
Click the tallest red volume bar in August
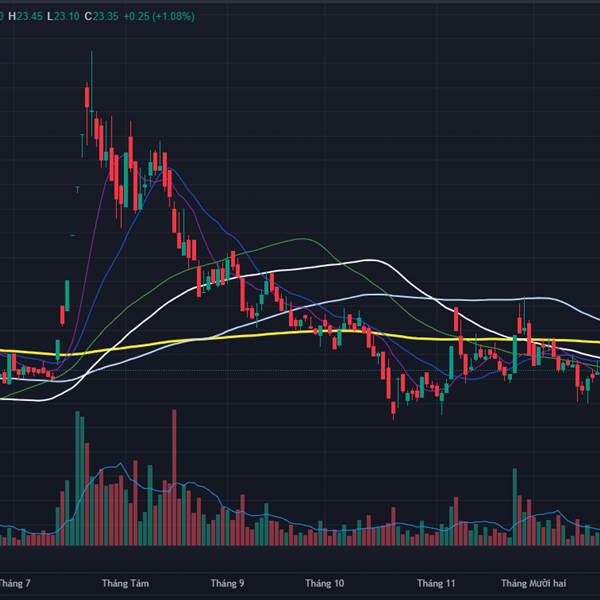(x=174, y=477)
